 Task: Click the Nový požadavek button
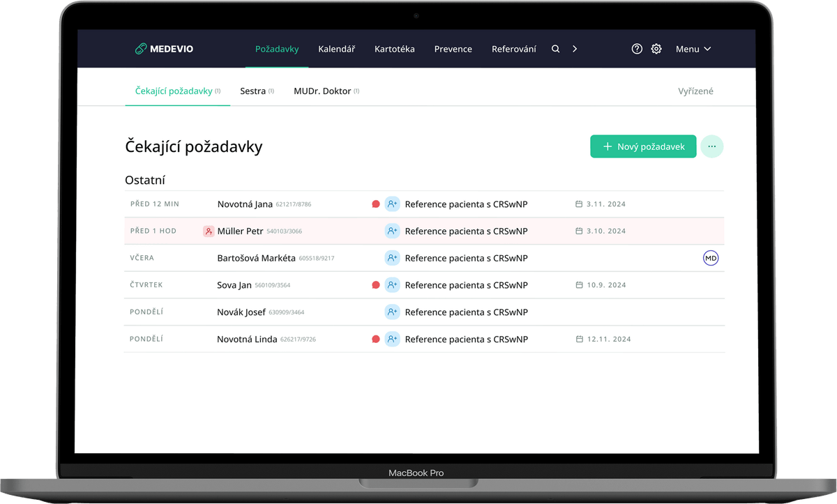click(642, 146)
